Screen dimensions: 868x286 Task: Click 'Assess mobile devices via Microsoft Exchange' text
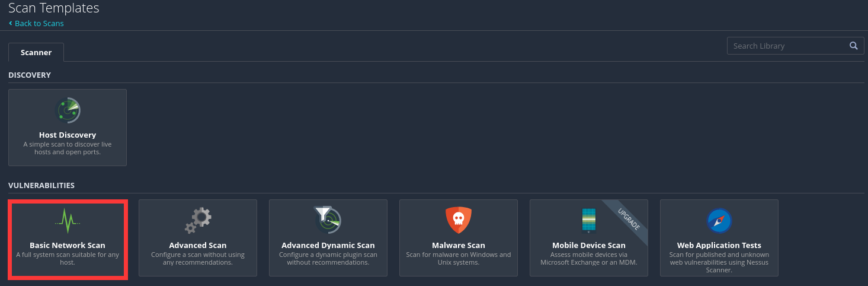(589, 258)
